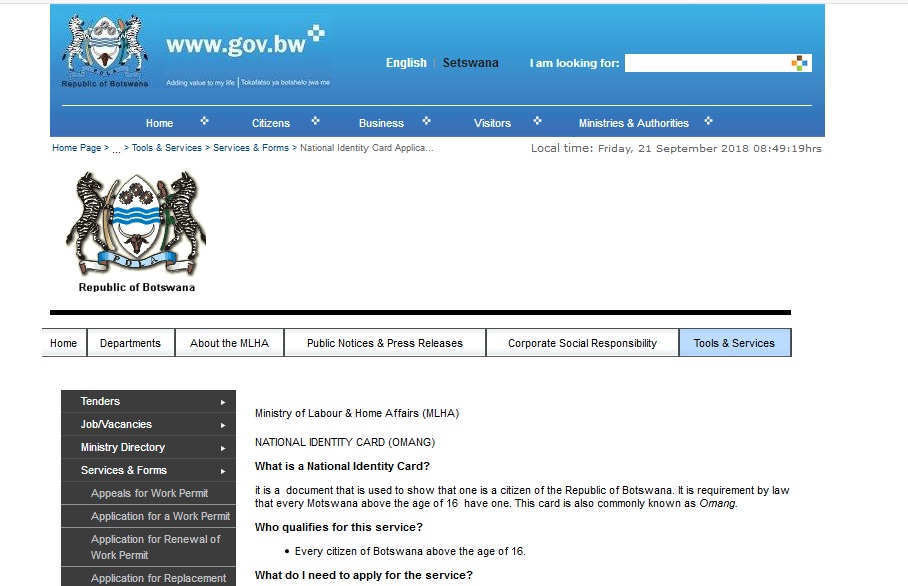This screenshot has height=586, width=908.
Task: Click the search icon beside the search box
Action: point(799,63)
